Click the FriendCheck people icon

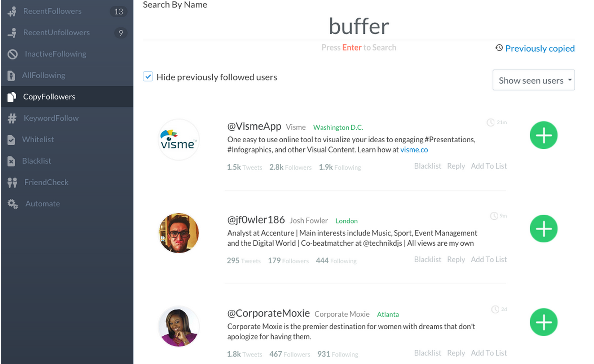[12, 182]
